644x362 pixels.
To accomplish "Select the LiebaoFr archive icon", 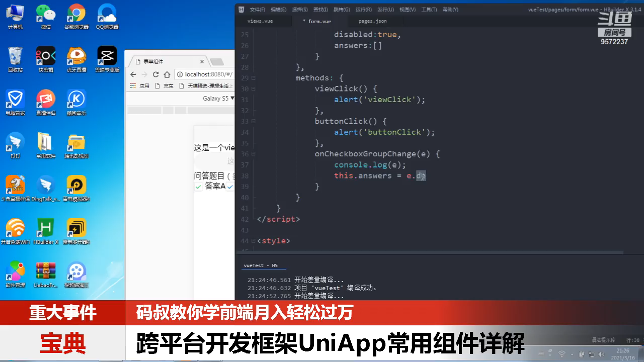I will (46, 275).
